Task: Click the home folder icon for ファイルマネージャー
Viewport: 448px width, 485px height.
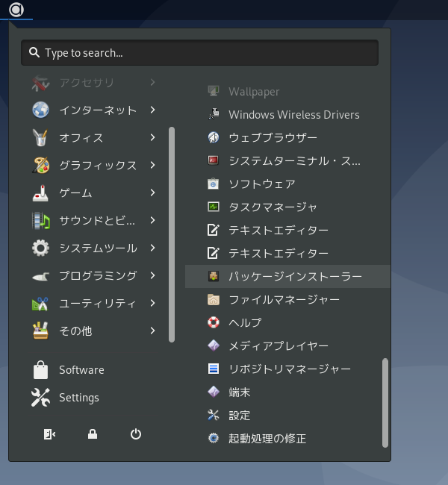Action: 214,299
